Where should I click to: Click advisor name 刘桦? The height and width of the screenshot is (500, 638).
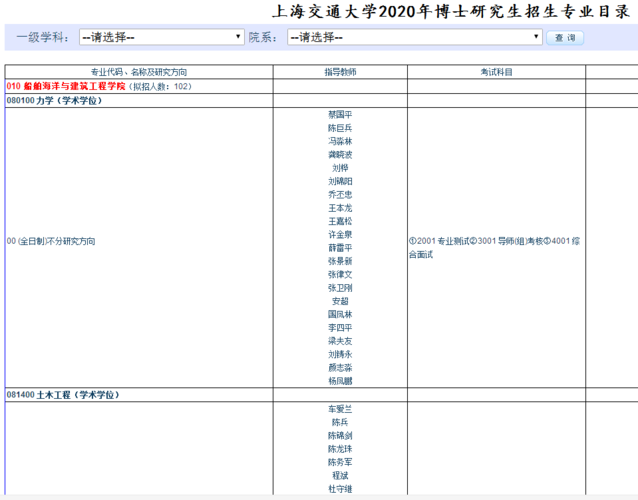point(340,168)
